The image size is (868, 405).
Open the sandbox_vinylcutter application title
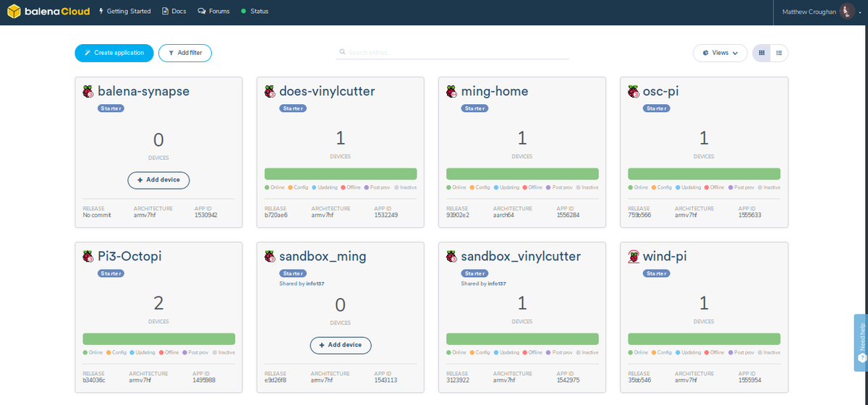pyautogui.click(x=521, y=257)
